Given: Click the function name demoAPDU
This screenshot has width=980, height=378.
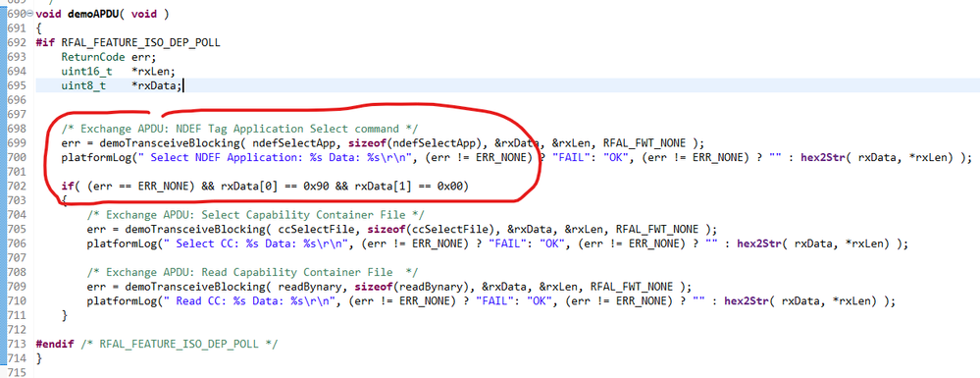Looking at the screenshot, I should [94, 14].
